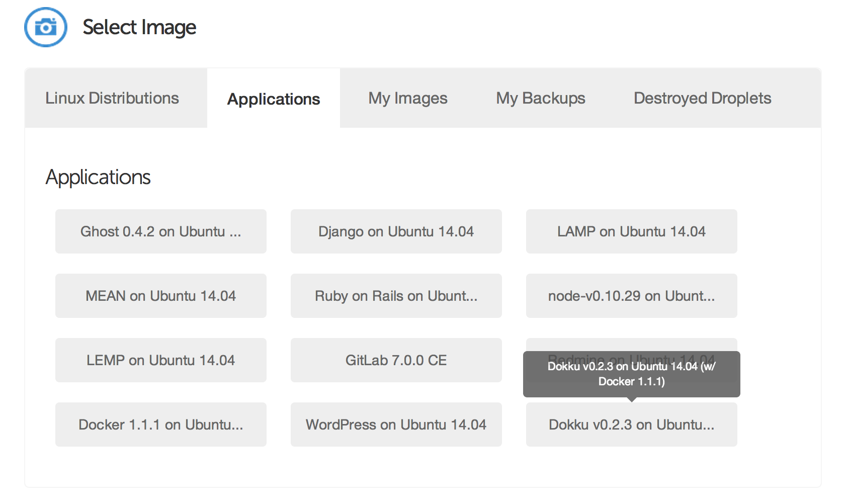Show the Destroyed Droplets tab
The image size is (846, 504).
click(702, 98)
